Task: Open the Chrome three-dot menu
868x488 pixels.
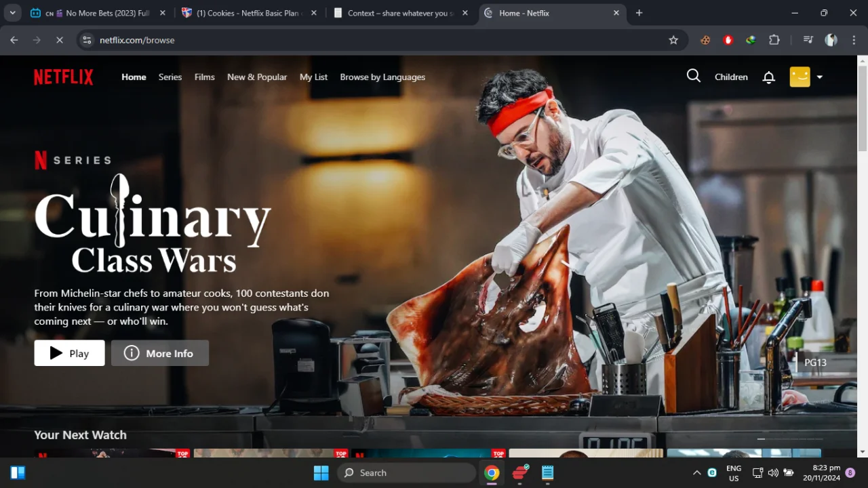Action: click(853, 40)
